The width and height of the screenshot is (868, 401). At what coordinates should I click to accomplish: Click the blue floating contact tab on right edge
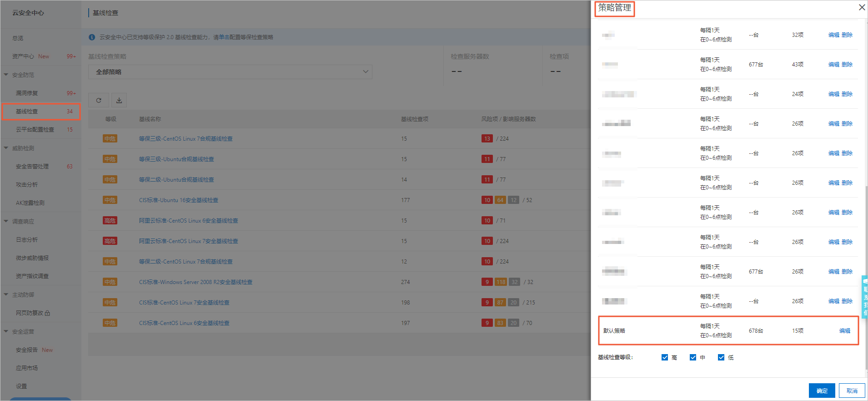click(x=864, y=296)
